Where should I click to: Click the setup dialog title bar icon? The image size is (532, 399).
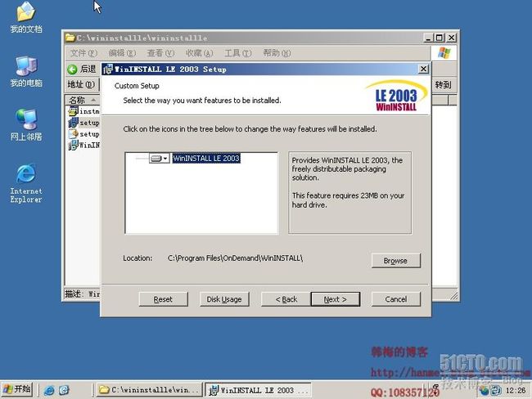pyautogui.click(x=108, y=69)
